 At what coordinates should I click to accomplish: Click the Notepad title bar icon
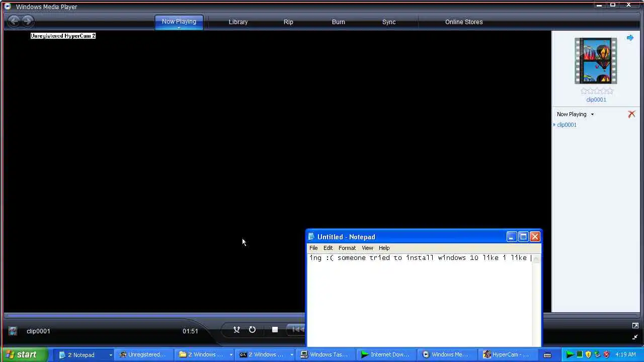[312, 237]
